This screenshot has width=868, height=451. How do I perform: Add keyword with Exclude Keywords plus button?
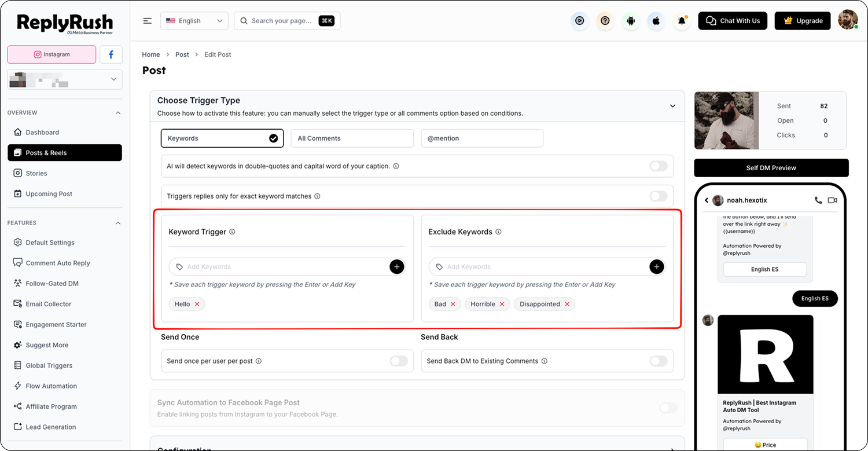coord(656,267)
